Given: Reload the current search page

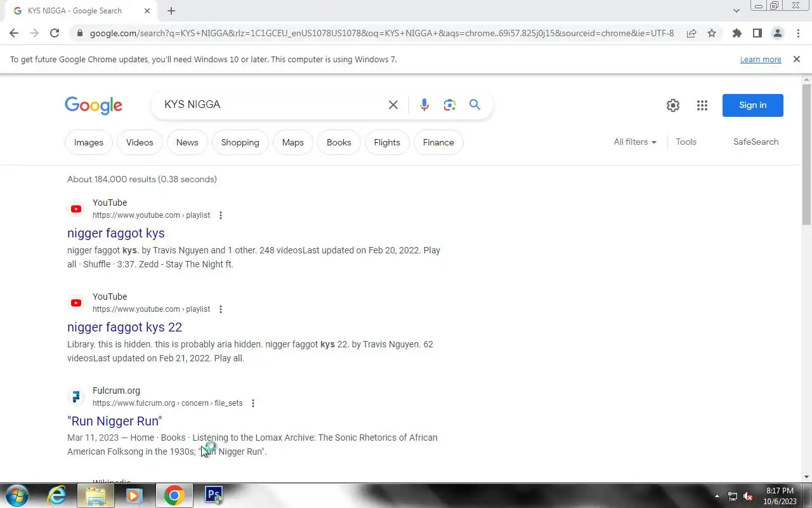Looking at the screenshot, I should 55,33.
